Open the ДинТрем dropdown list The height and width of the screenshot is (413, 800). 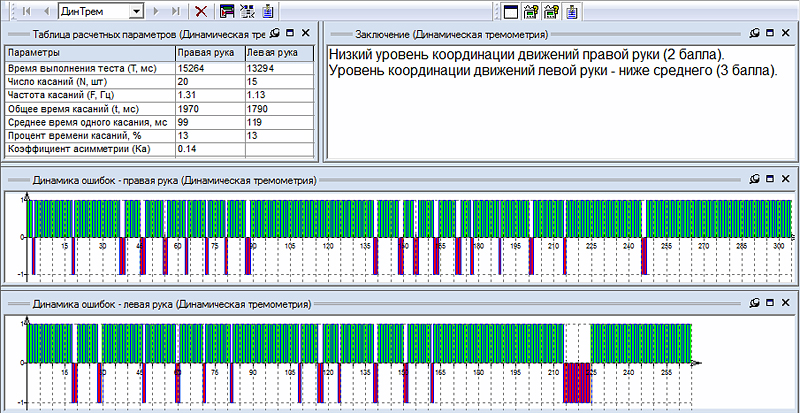click(137, 11)
